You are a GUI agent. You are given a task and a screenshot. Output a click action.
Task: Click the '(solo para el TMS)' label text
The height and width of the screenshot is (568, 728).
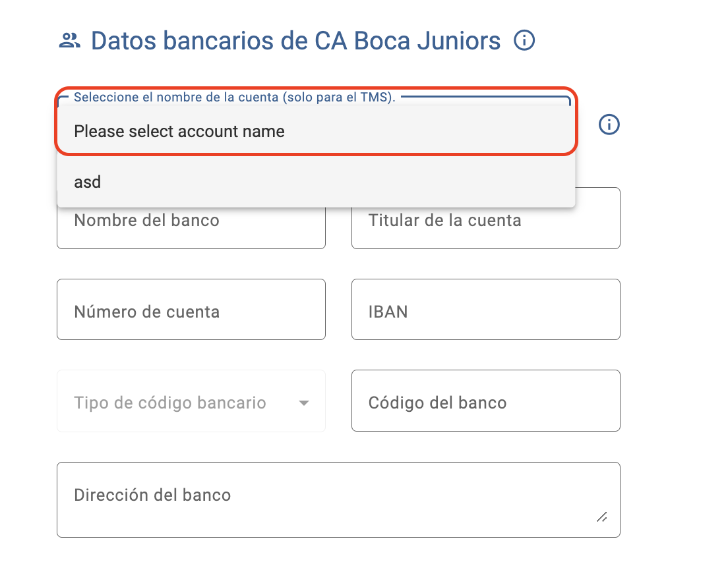pos(339,97)
